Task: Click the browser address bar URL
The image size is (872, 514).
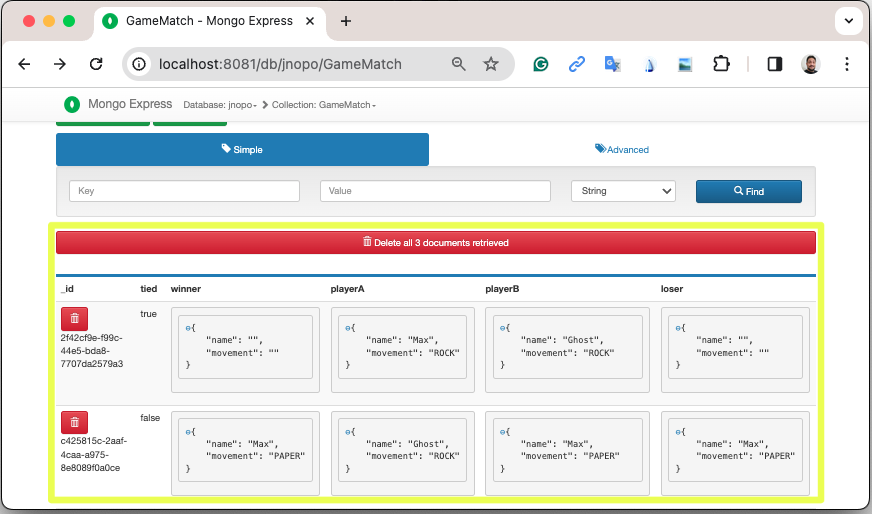Action: 280,64
